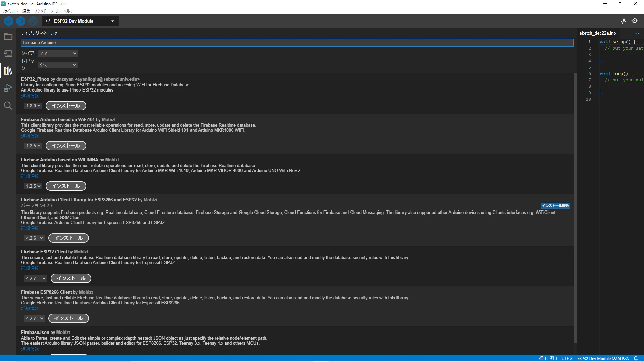The width and height of the screenshot is (644, 362).
Task: Open 詳細情報 link for ESP32_Pinoo
Action: click(30, 96)
